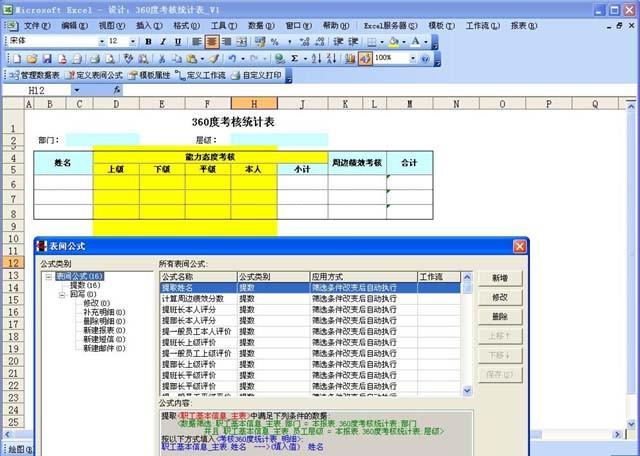Open 自定义打印

tap(256, 76)
